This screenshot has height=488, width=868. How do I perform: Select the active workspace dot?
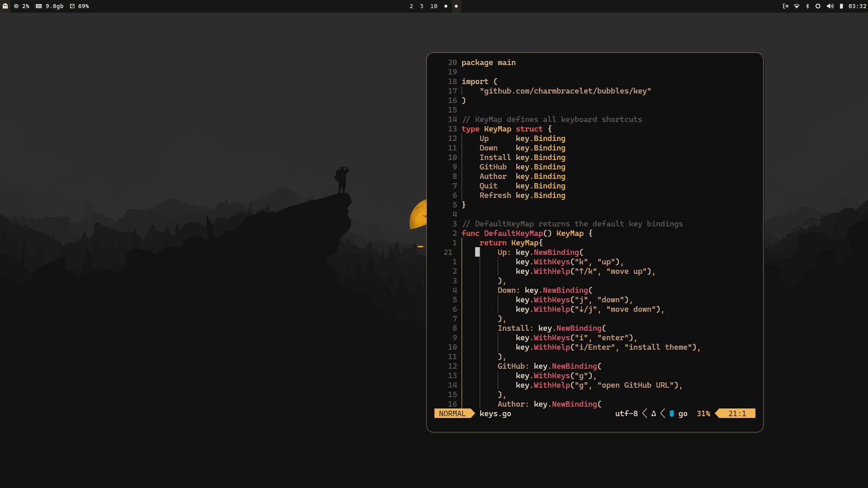pos(456,6)
